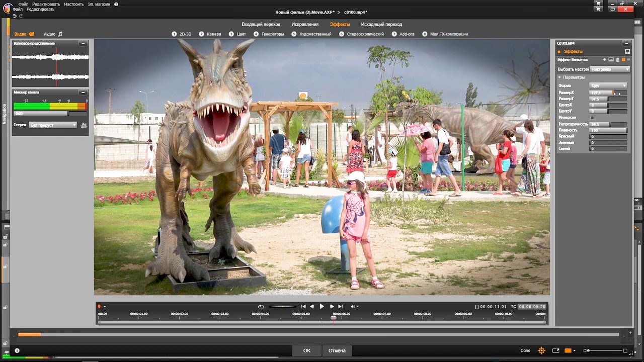Open the Add-ons effects category
This screenshot has height=362, width=644.
(403, 34)
